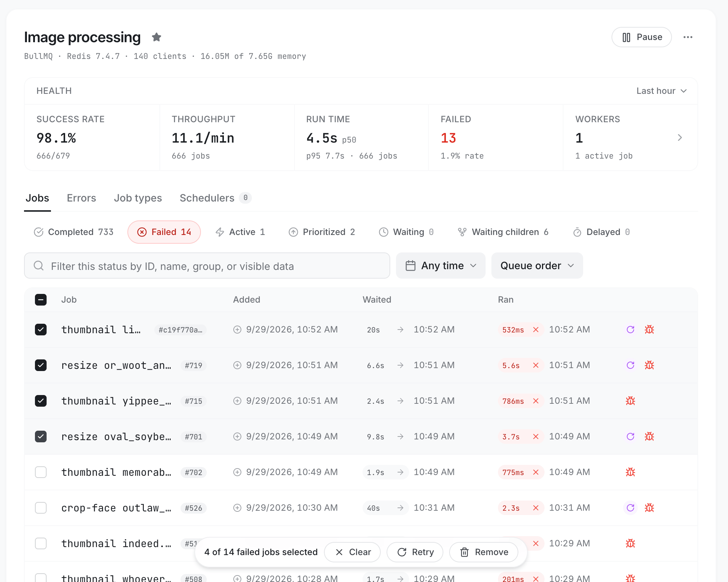This screenshot has width=728, height=582.
Task: Open error icon for job #701
Action: pos(649,436)
